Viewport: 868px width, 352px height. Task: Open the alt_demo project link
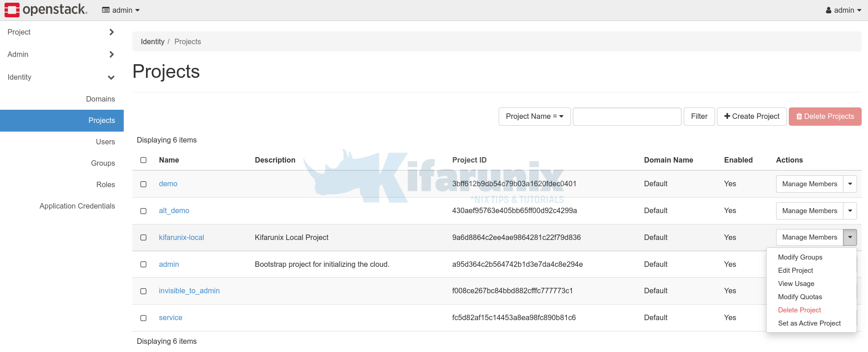tap(174, 210)
